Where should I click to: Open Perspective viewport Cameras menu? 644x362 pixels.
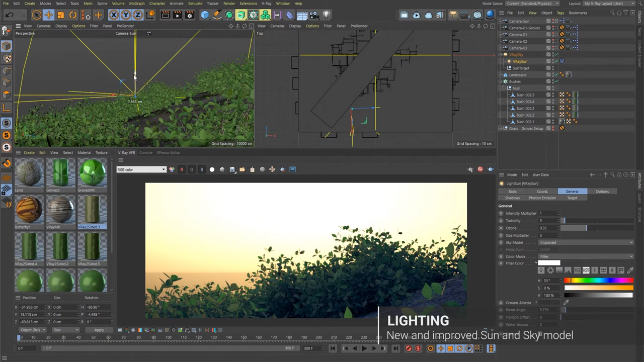(x=43, y=26)
